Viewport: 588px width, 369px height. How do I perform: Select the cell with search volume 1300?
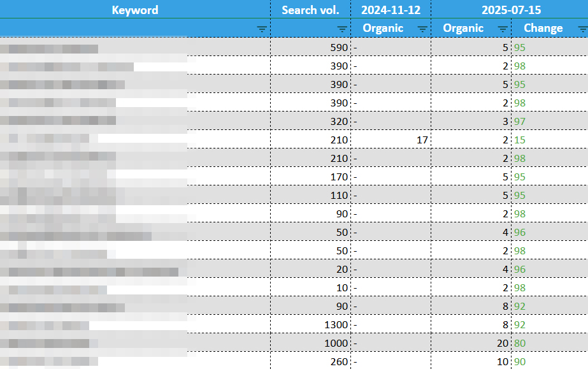(311, 325)
